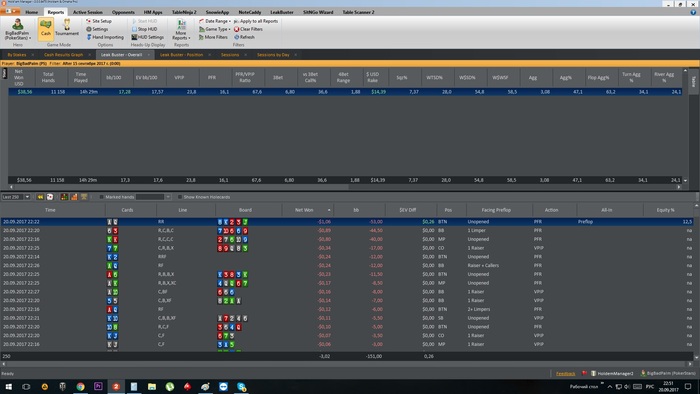
Task: Close the Sessions report tab
Action: click(245, 55)
